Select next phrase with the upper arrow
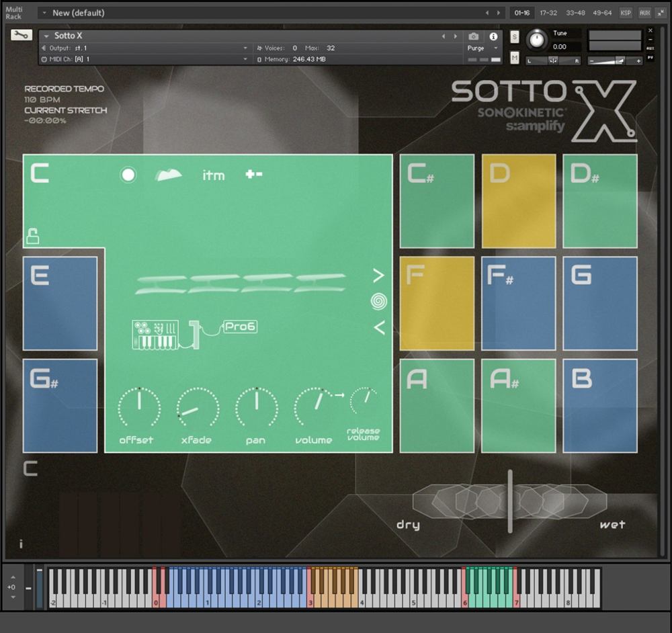Viewport: 672px width, 633px height. click(x=378, y=276)
